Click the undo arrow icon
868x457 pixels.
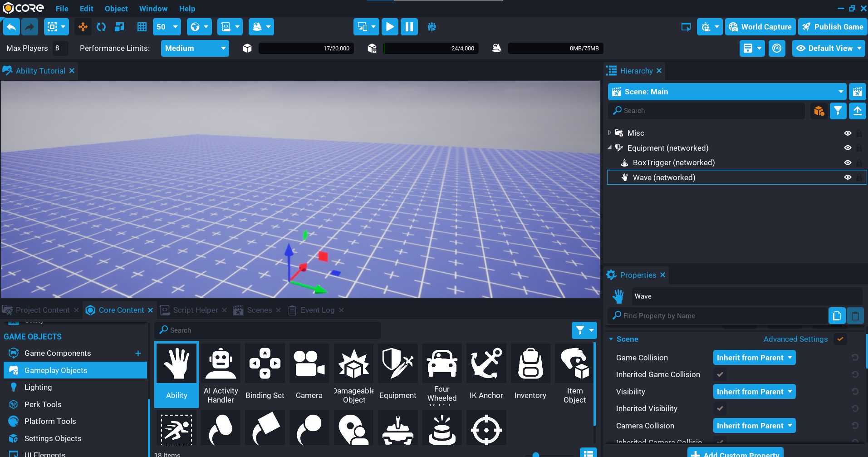[x=11, y=27]
